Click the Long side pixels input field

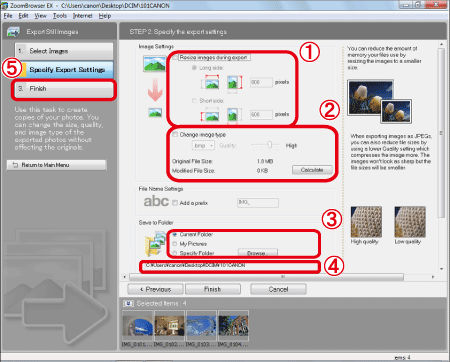[261, 82]
